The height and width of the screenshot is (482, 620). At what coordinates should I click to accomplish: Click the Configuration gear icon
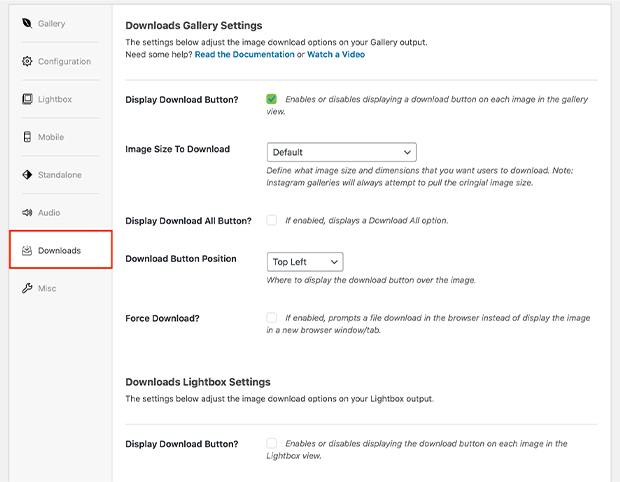(27, 61)
